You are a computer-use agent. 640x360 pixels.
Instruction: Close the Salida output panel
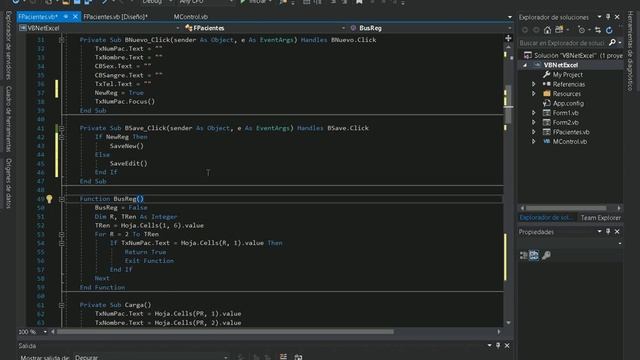tap(507, 346)
